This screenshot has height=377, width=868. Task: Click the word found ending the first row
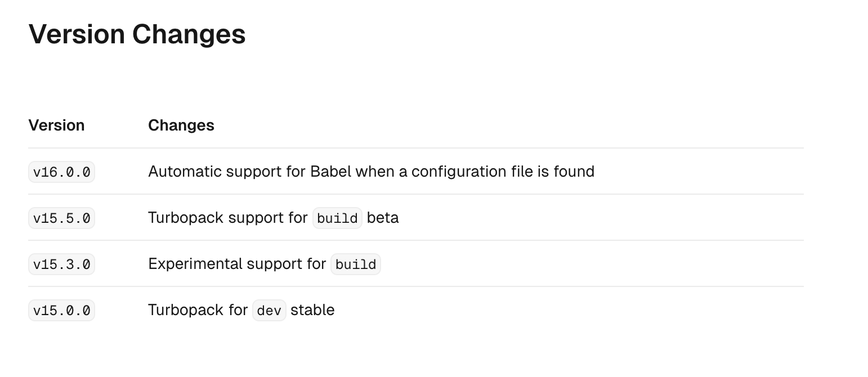pyautogui.click(x=574, y=172)
